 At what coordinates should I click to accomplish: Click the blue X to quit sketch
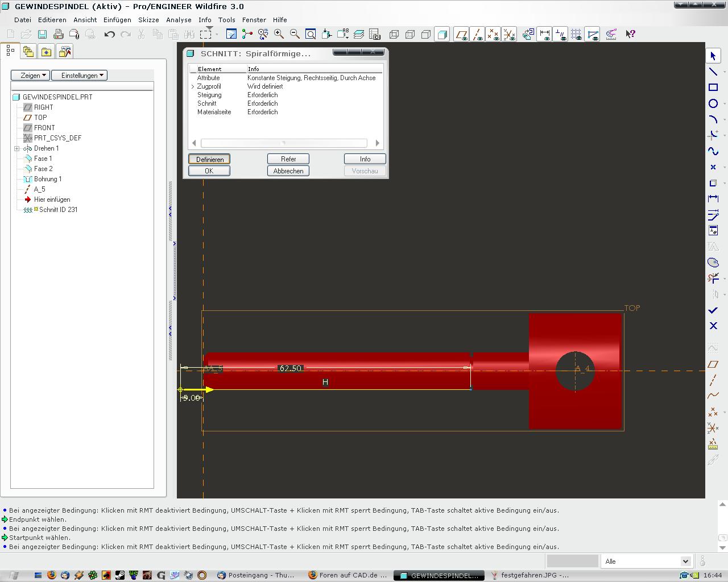(713, 326)
